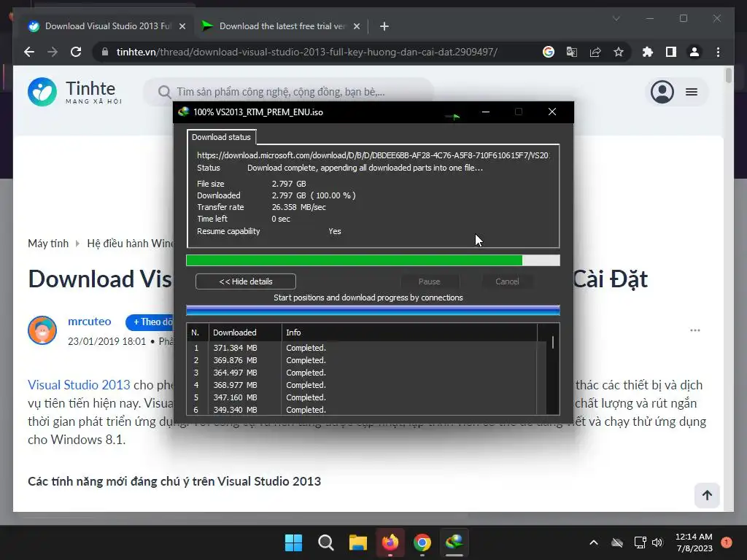
Task: Click the Pause button in IDM
Action: tap(429, 281)
